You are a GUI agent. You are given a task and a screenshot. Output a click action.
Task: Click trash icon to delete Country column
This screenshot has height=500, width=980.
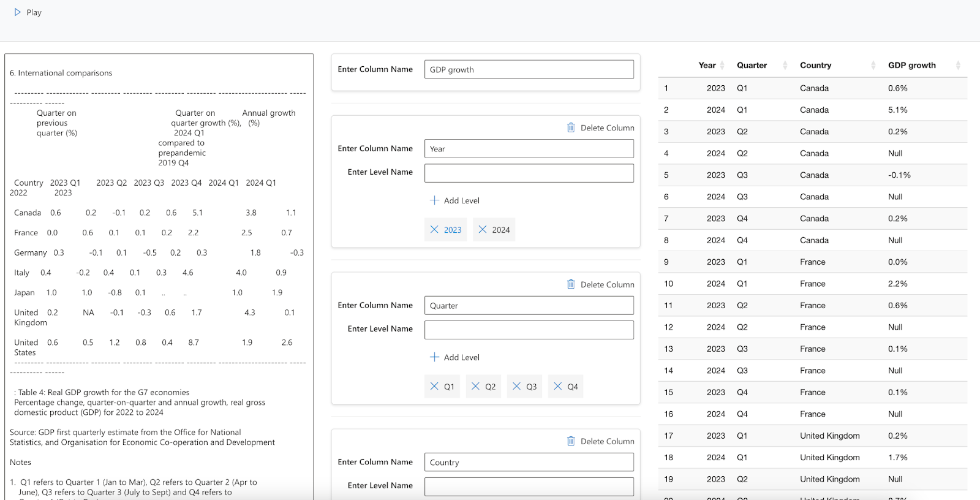pyautogui.click(x=571, y=441)
